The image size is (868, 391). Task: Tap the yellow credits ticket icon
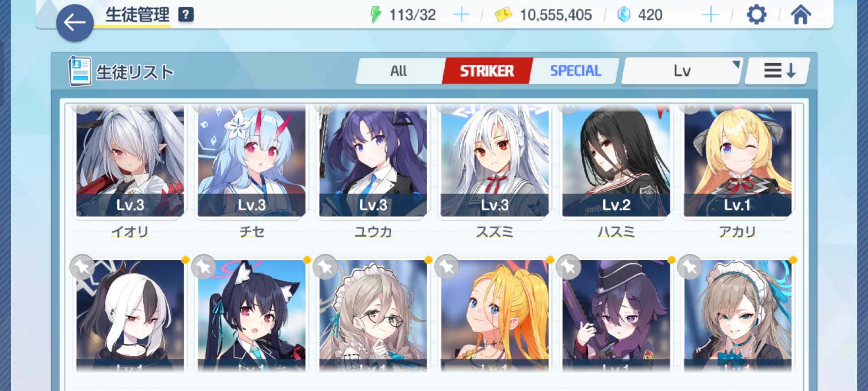click(503, 15)
